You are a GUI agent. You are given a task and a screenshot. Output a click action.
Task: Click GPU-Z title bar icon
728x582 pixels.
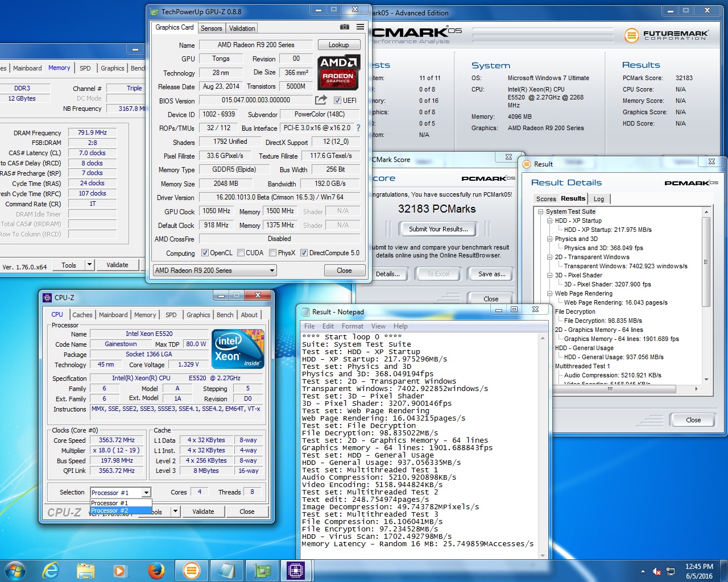click(x=154, y=11)
